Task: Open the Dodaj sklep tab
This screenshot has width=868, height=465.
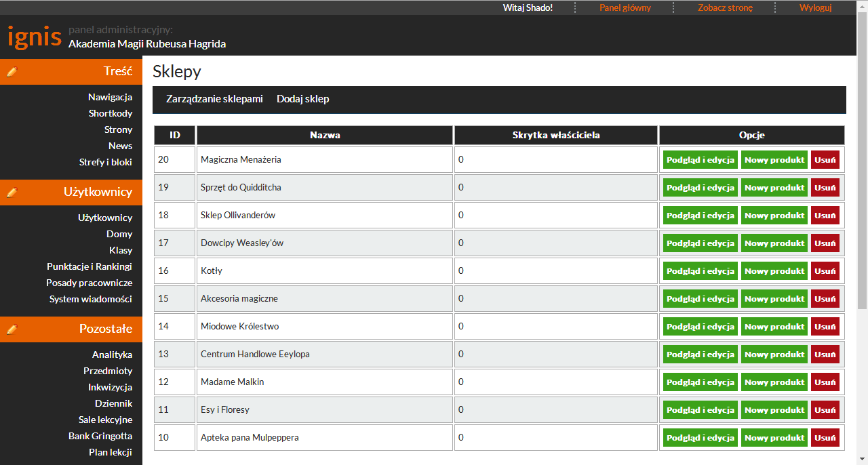Action: coord(302,99)
